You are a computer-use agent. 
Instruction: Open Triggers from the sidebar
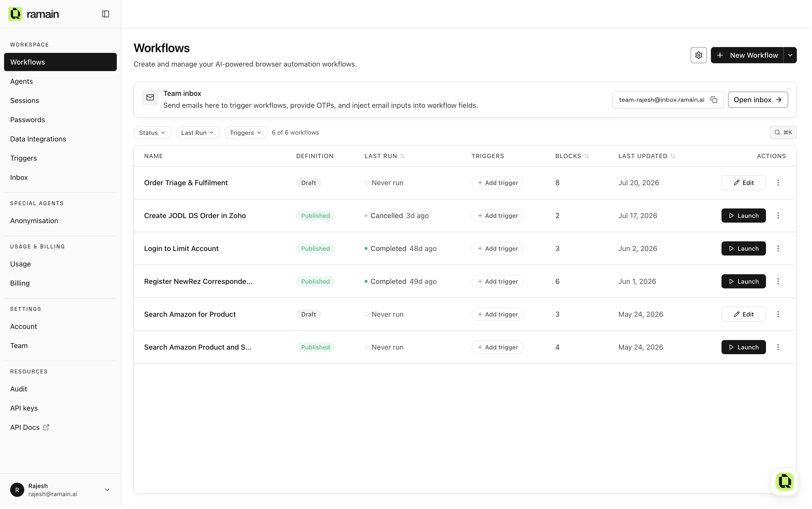point(61,158)
